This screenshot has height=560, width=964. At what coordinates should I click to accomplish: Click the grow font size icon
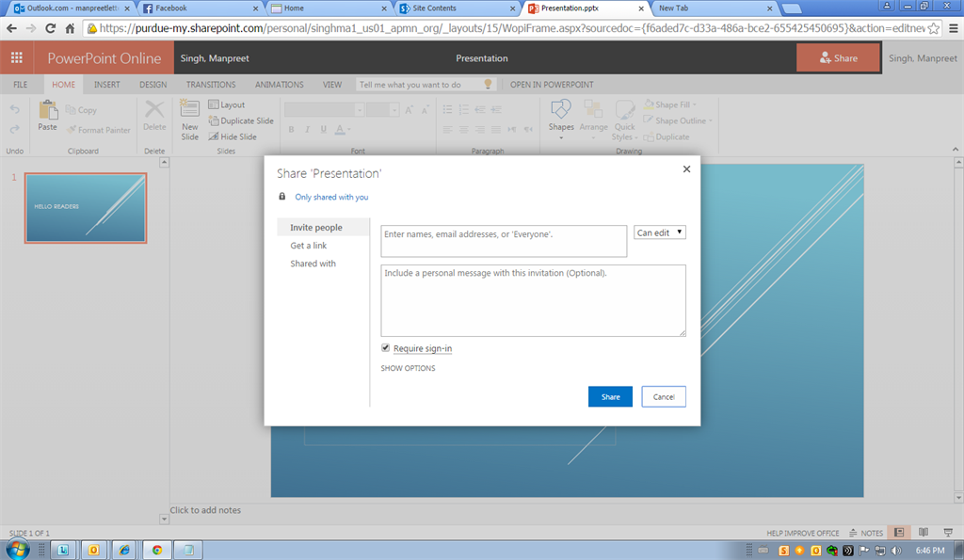pyautogui.click(x=409, y=109)
